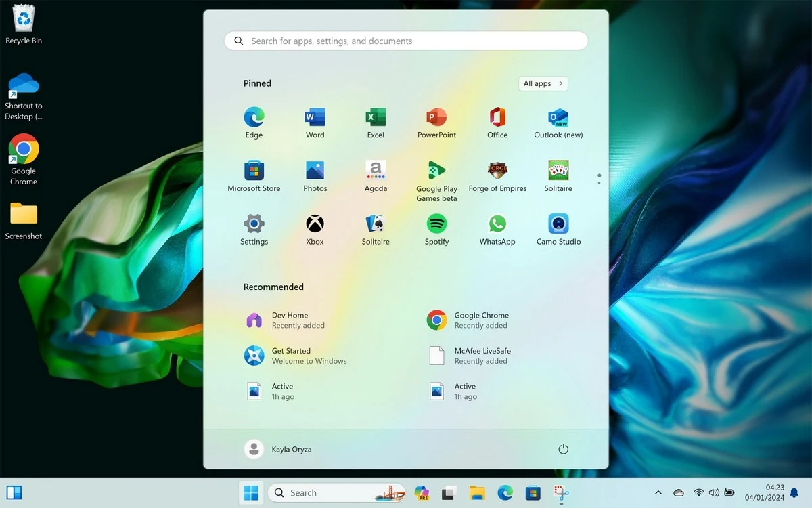
Task: Launch Camo Studio from Pinned
Action: tap(558, 229)
